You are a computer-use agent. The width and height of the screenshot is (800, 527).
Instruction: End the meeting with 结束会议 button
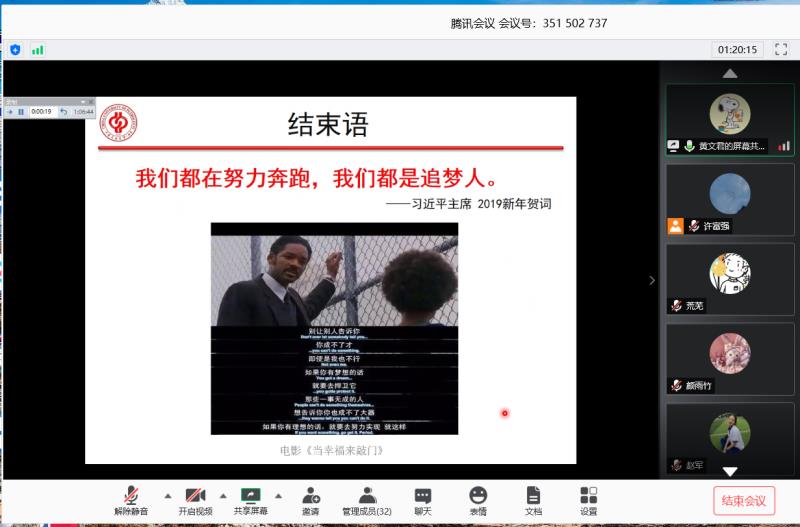[744, 501]
